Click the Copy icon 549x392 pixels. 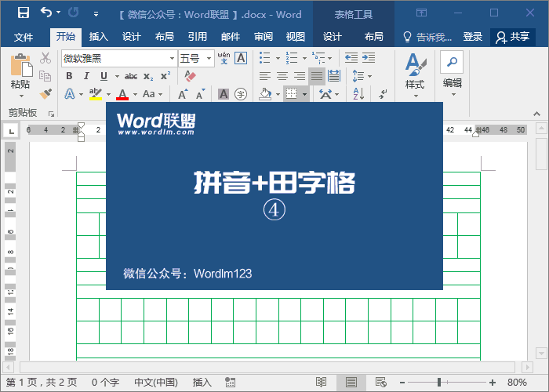45,76
